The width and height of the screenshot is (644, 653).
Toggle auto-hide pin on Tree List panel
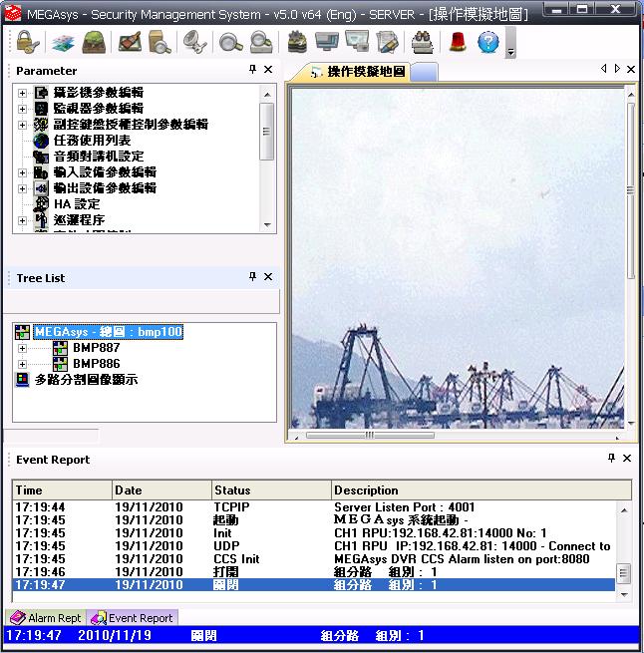pyautogui.click(x=252, y=277)
